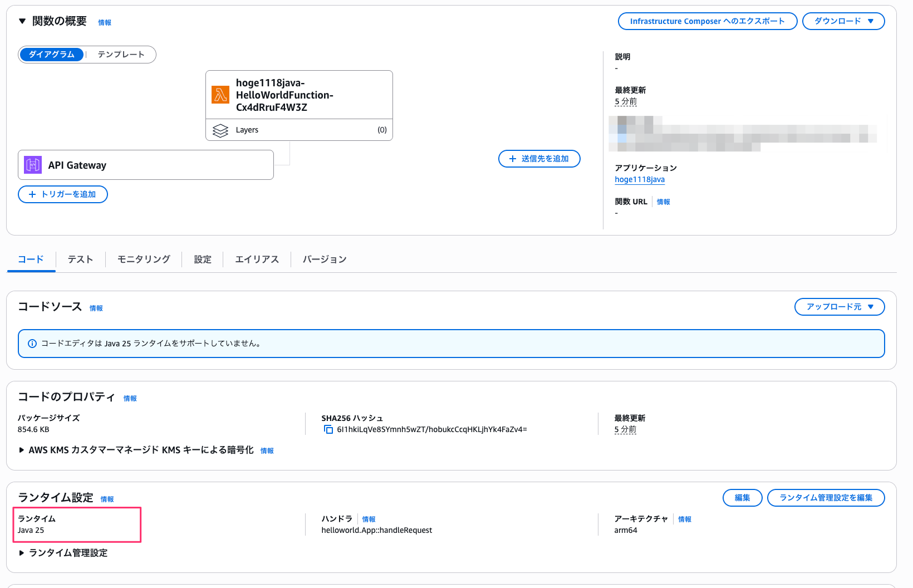The height and width of the screenshot is (588, 913).
Task: Open the hoge1118java application link
Action: (x=639, y=179)
